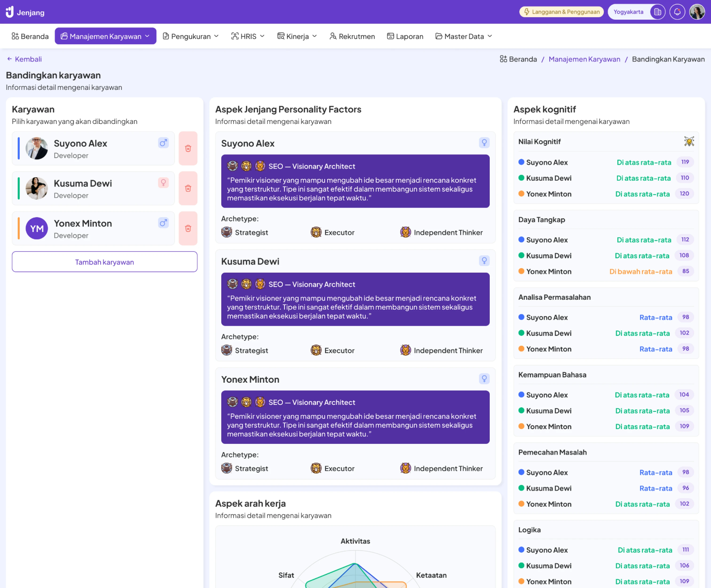
Task: Click the Executor tiger icon under Kusuma Dewi
Action: pos(316,350)
